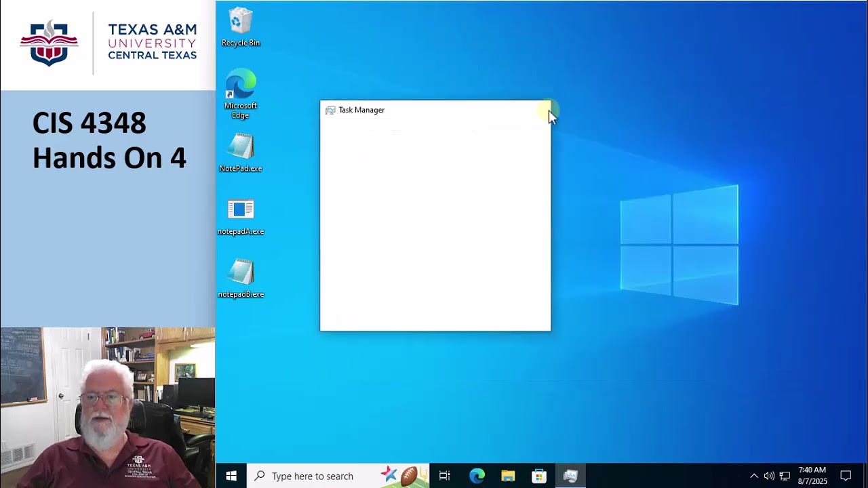Click the taskbar search box
Image resolution: width=868 pixels, height=488 pixels.
(338, 476)
